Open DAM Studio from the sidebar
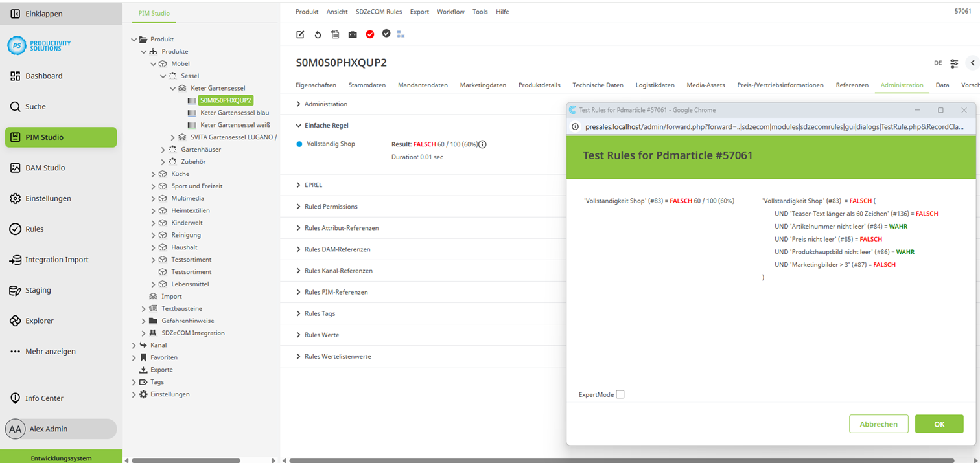 pyautogui.click(x=45, y=168)
